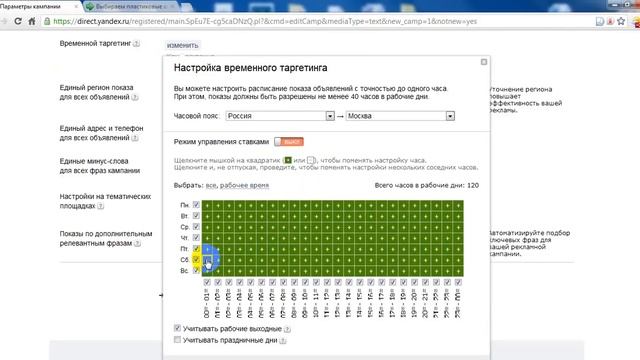Bookmark this page with the star icon
The width and height of the screenshot is (640, 360).
[x=621, y=21]
